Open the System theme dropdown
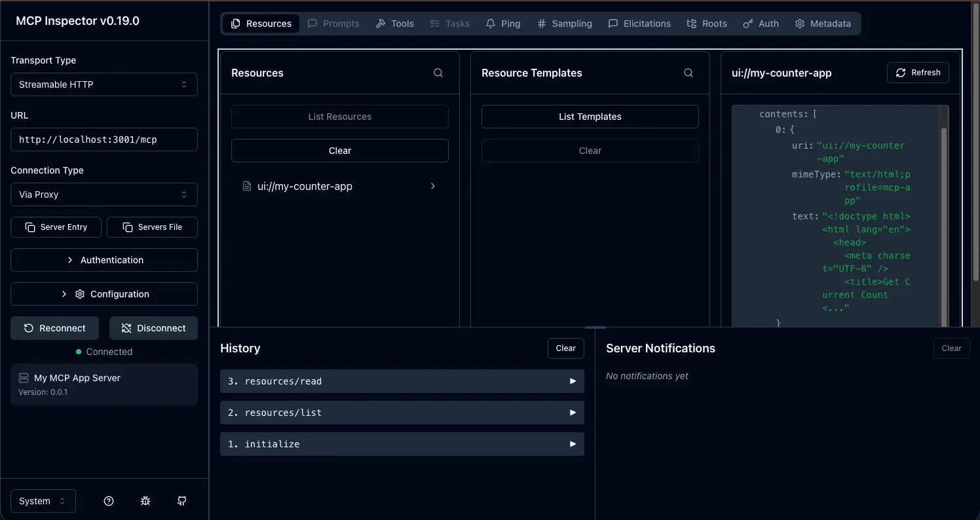980x520 pixels. (43, 501)
